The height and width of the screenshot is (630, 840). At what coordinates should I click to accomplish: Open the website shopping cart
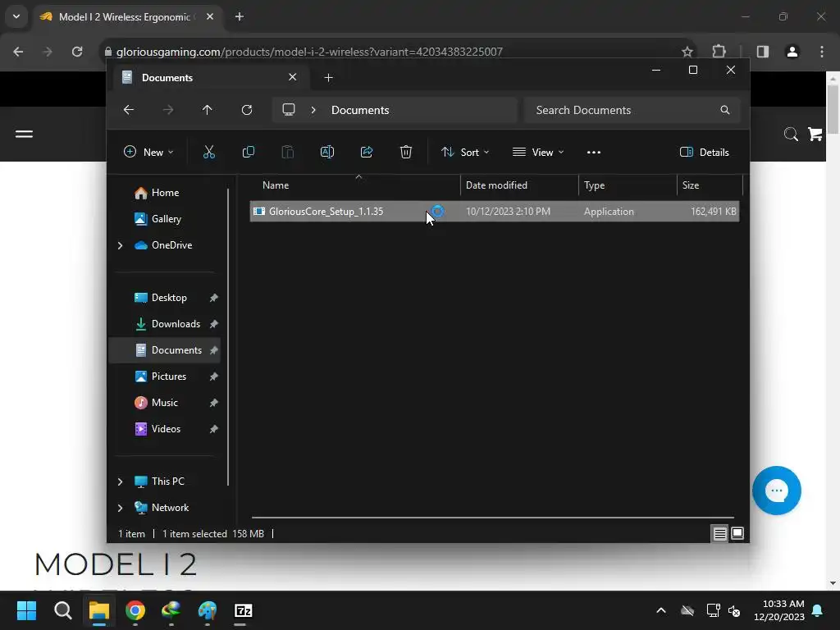815,134
